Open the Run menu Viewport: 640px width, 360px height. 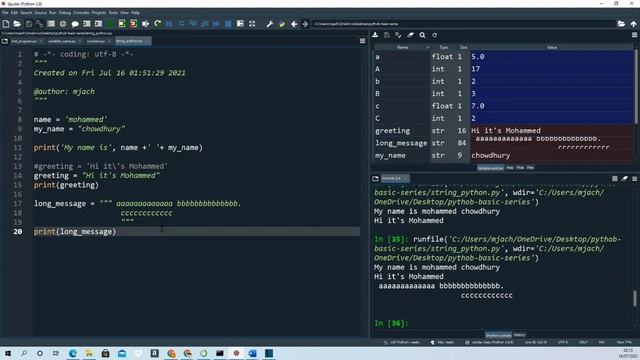[x=53, y=13]
